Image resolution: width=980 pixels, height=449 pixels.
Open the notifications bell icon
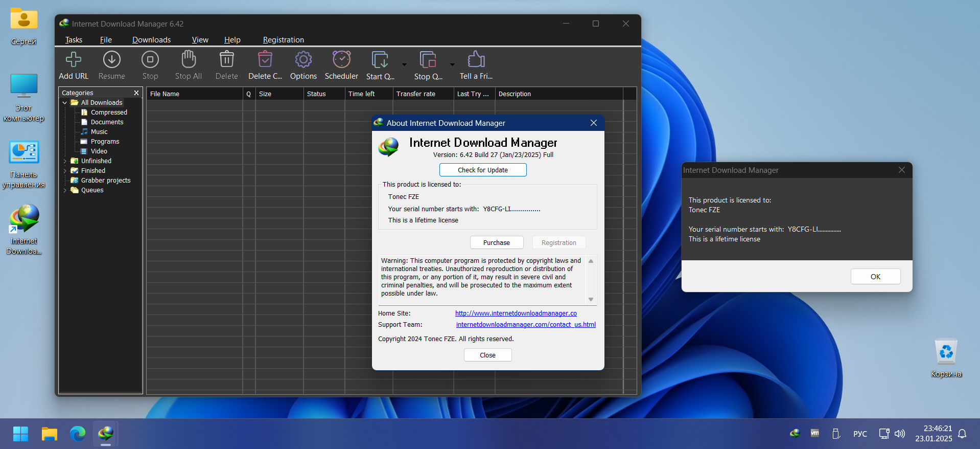[962, 434]
